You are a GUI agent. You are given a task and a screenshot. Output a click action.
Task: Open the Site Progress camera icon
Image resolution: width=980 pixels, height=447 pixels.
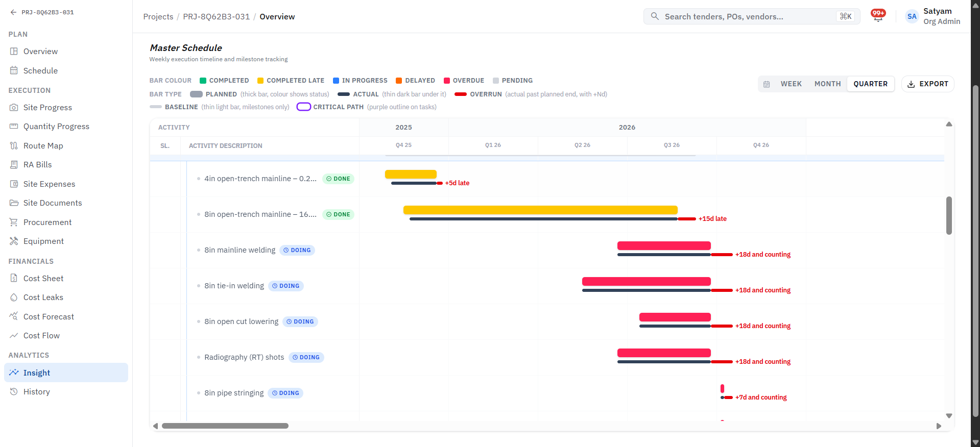pos(14,107)
